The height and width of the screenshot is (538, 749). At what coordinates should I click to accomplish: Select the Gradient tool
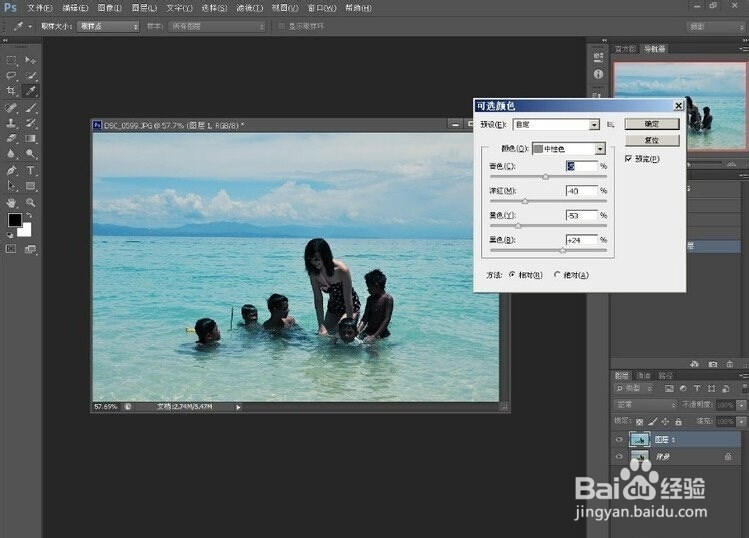coord(31,138)
